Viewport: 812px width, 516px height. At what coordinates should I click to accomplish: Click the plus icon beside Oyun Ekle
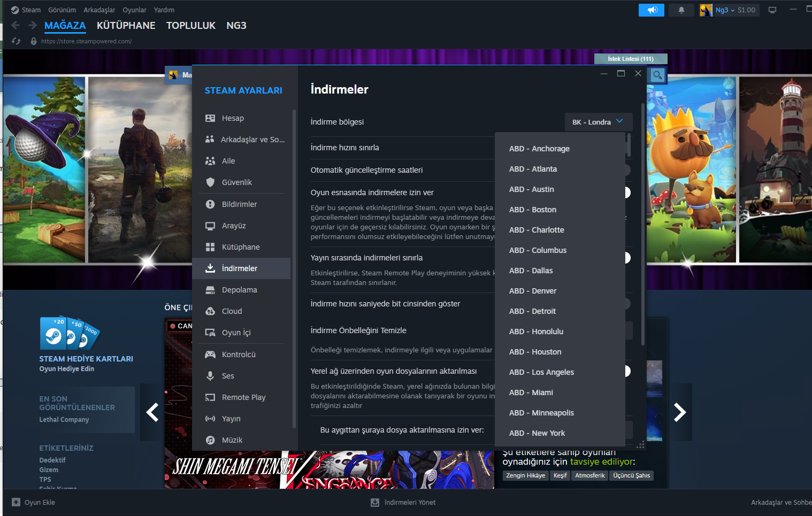(x=16, y=502)
